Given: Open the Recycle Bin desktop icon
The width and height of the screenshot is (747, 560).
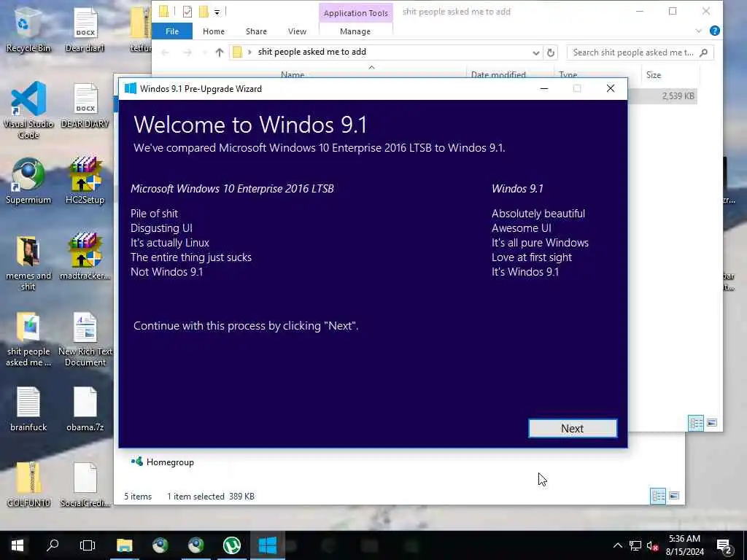Looking at the screenshot, I should tap(28, 30).
